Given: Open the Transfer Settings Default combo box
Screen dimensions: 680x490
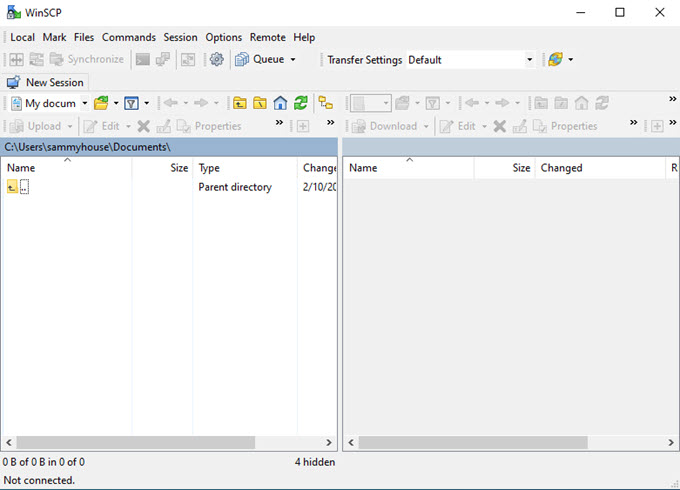Looking at the screenshot, I should (x=471, y=60).
